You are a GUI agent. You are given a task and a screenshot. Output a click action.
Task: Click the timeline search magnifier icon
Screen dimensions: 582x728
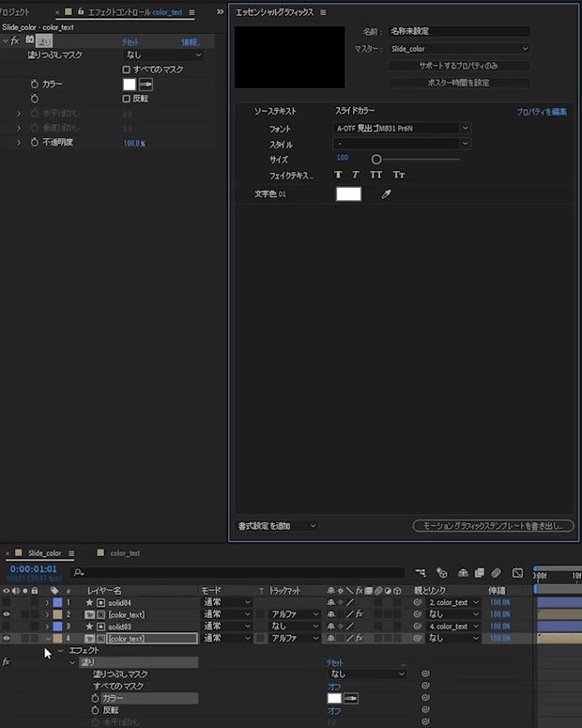[79, 573]
